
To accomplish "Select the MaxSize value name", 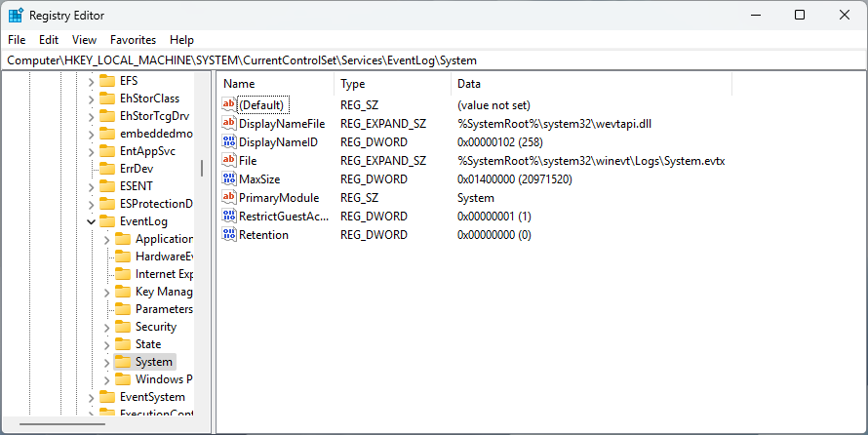I will [x=259, y=178].
